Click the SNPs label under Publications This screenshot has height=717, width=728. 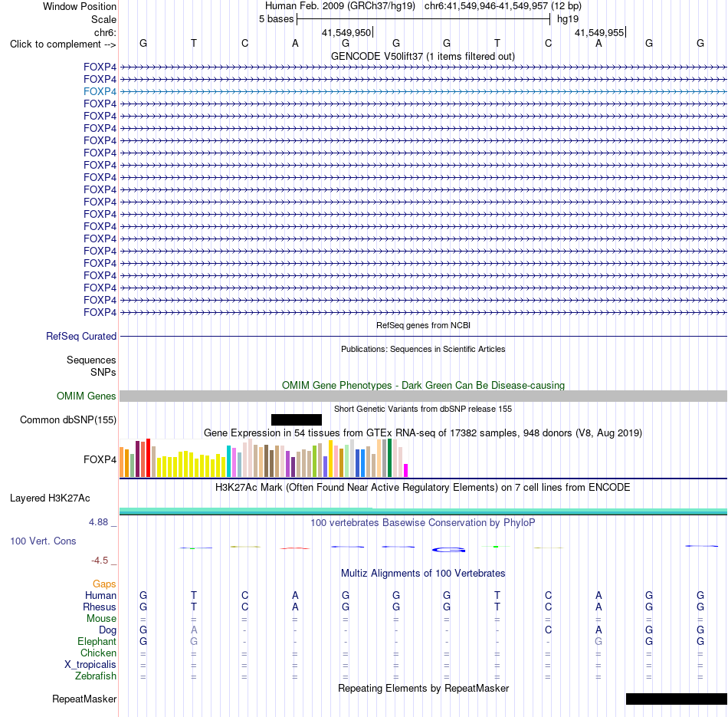[103, 372]
